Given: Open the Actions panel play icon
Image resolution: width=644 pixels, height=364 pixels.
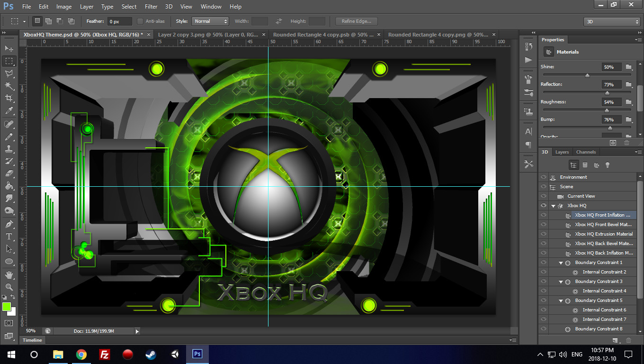Looking at the screenshot, I should point(528,60).
